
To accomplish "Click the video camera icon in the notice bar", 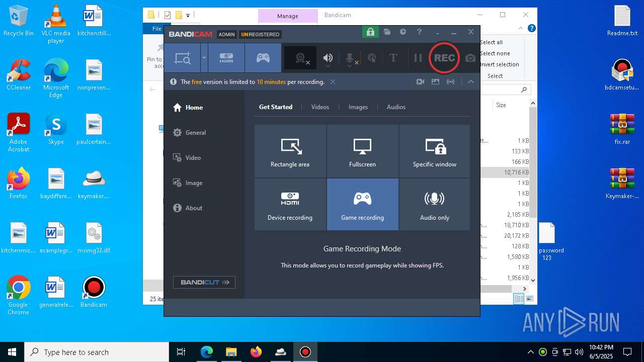I will (x=421, y=82).
